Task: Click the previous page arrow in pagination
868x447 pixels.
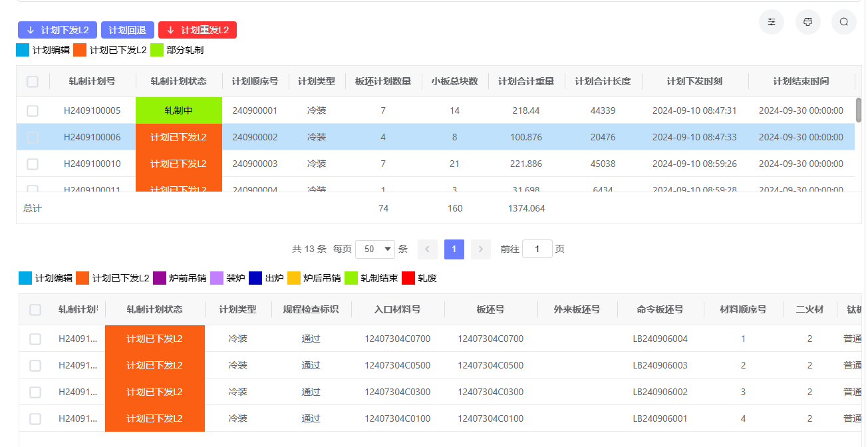Action: pyautogui.click(x=428, y=249)
